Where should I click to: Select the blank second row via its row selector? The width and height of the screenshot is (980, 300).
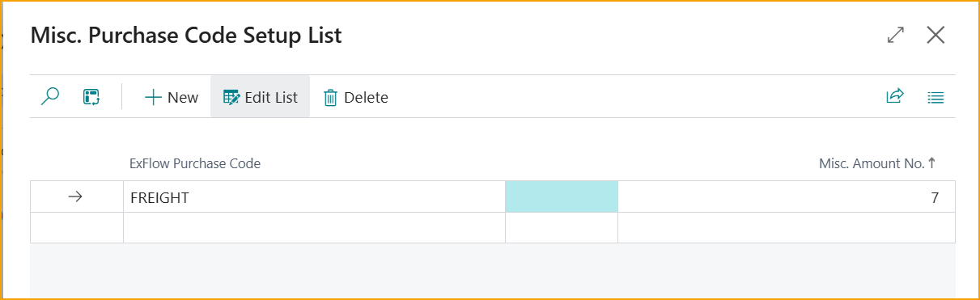[77, 227]
